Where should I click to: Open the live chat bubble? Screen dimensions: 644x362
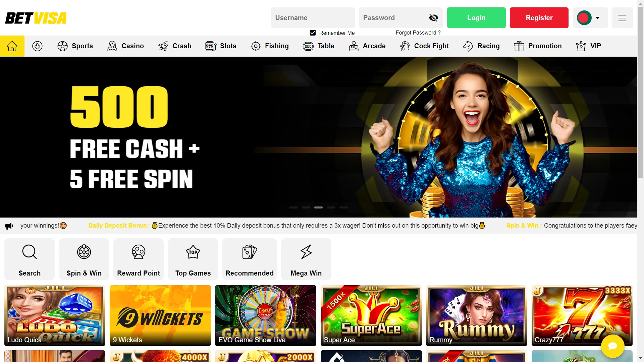tap(612, 346)
